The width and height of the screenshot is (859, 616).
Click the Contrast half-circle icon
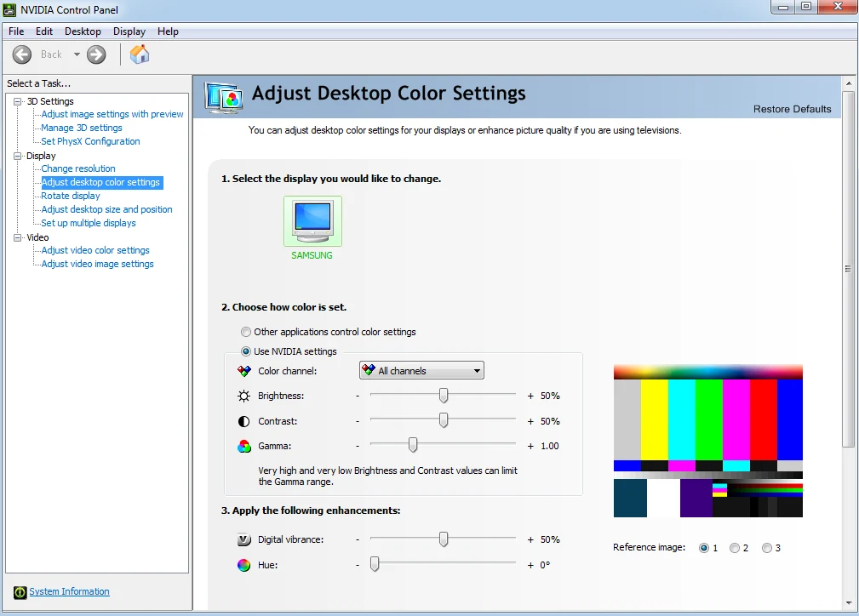243,421
